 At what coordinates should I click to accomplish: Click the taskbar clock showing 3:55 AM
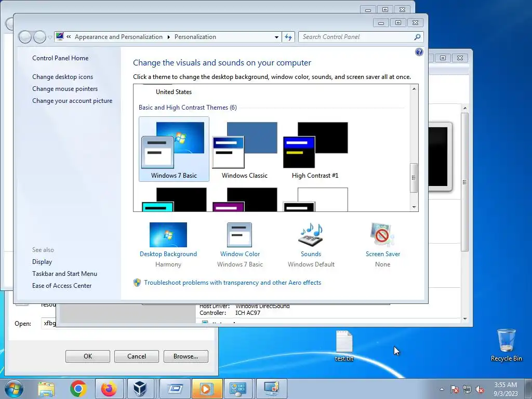point(505,389)
